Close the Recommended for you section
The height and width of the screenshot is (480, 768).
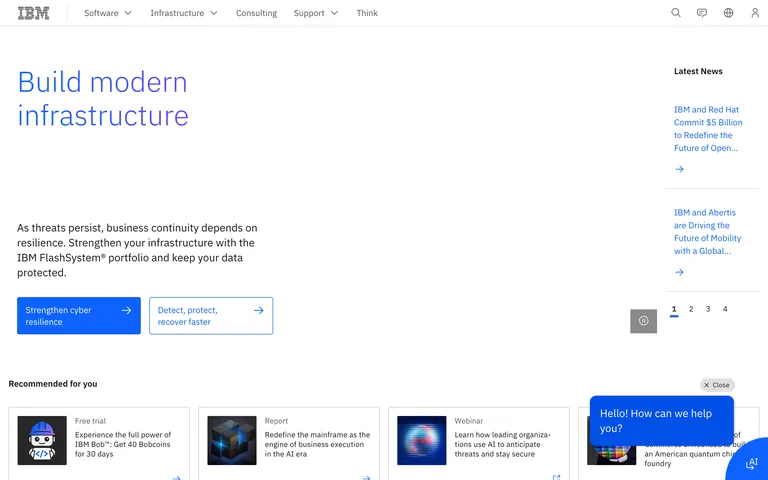pyautogui.click(x=717, y=385)
